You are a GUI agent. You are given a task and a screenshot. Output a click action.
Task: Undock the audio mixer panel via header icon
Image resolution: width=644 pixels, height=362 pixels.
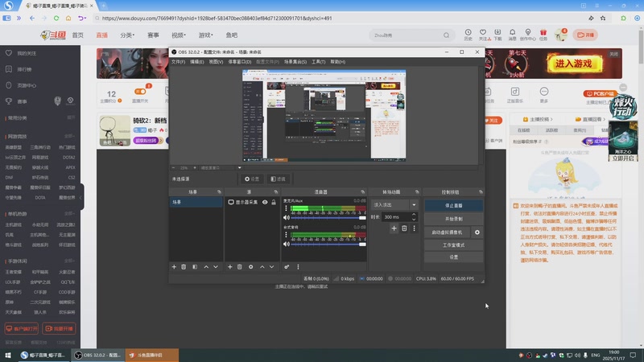[363, 192]
